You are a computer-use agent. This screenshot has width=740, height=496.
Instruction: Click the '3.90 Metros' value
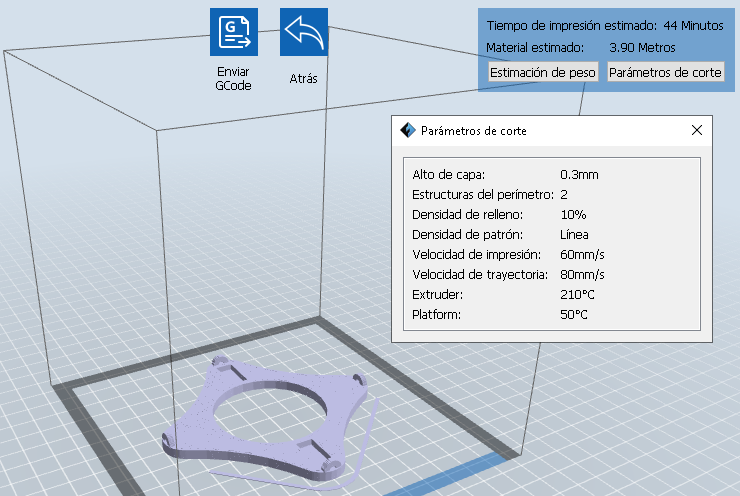(642, 48)
